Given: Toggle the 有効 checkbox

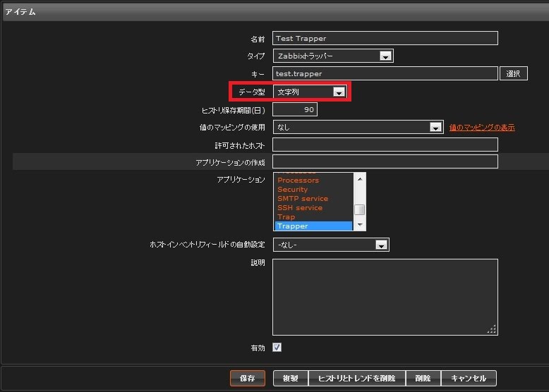Looking at the screenshot, I should coord(277,348).
